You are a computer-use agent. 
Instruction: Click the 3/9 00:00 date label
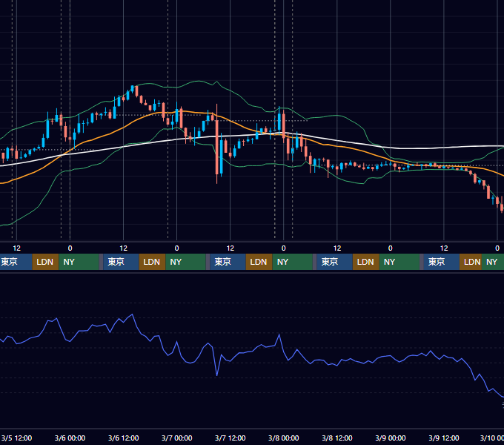[390, 438]
